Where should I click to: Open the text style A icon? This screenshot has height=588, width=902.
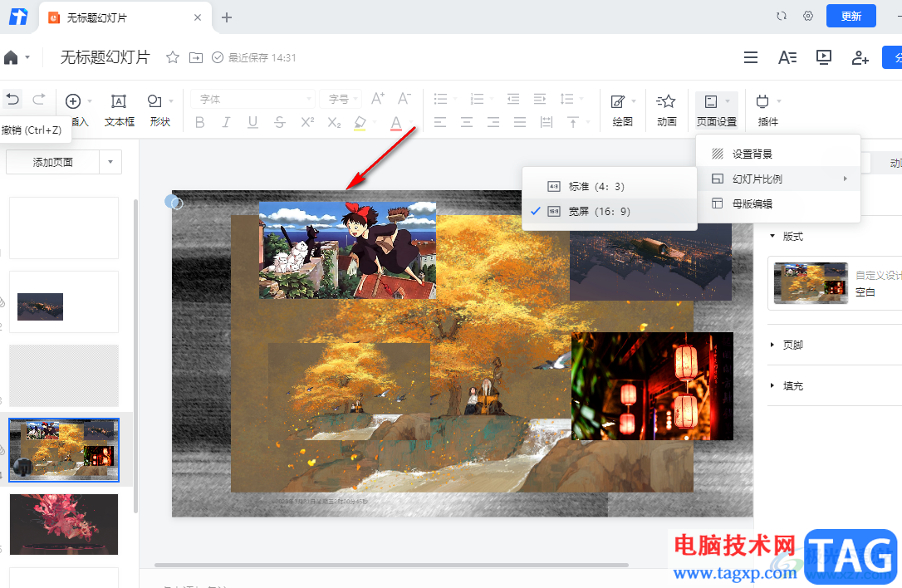787,57
